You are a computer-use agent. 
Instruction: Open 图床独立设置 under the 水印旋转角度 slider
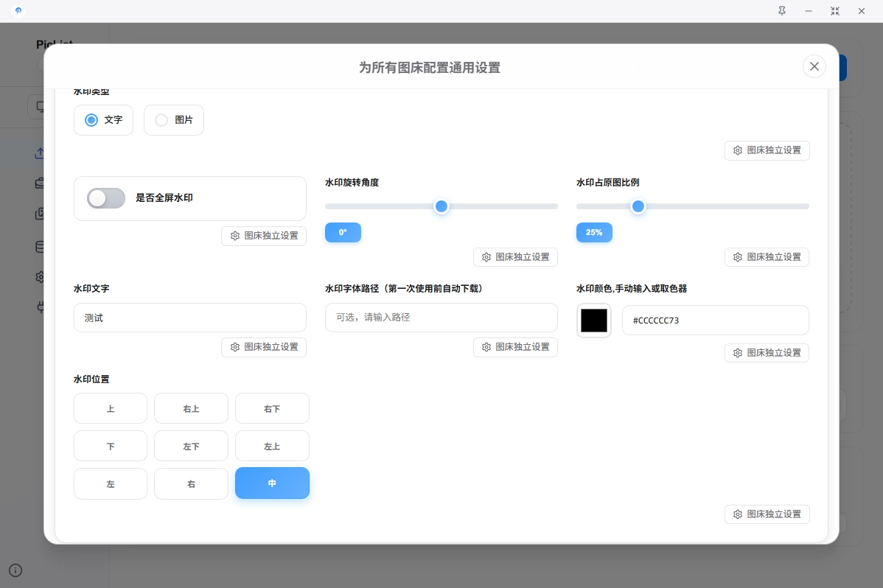pos(515,257)
